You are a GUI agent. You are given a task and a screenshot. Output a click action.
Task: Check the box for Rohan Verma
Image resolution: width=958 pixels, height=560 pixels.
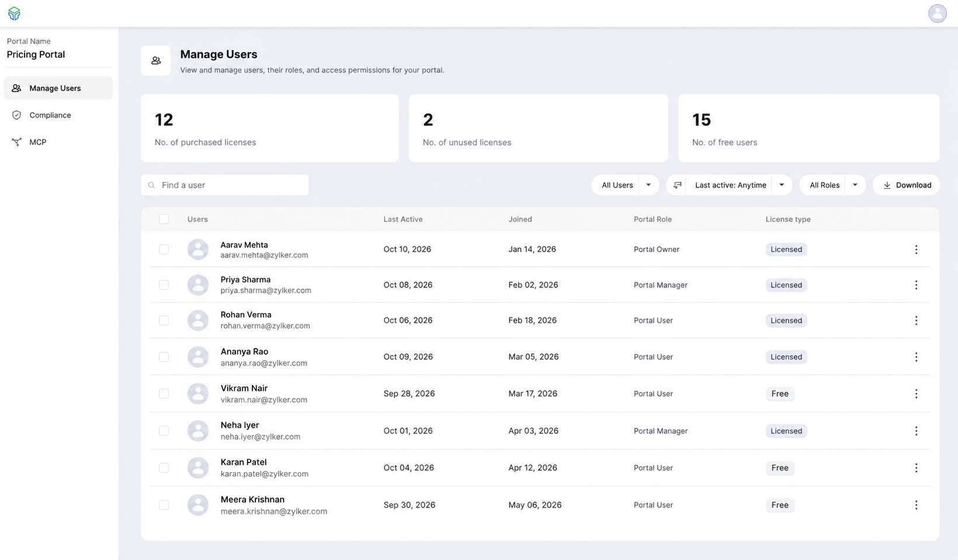(x=164, y=321)
